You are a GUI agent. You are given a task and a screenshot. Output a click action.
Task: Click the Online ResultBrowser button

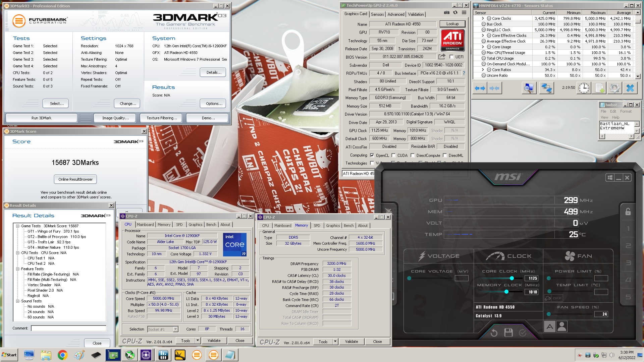pyautogui.click(x=75, y=179)
